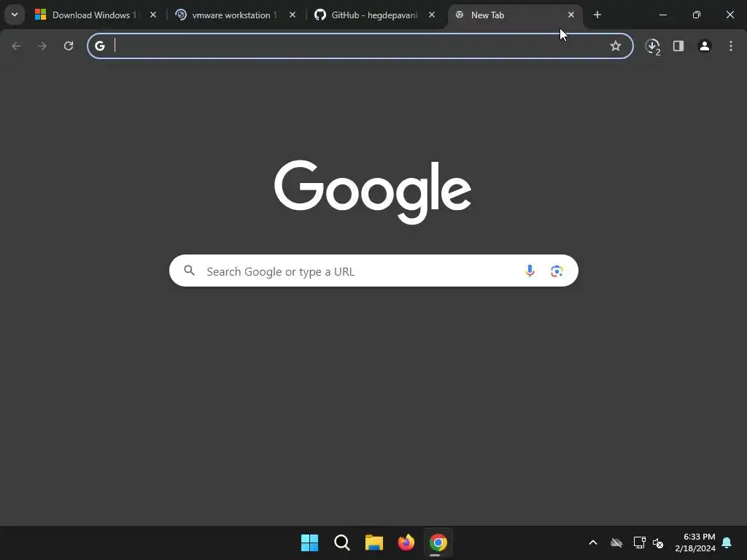Viewport: 747px width, 560px height.
Task: Close the Download Windows tab
Action: (153, 15)
